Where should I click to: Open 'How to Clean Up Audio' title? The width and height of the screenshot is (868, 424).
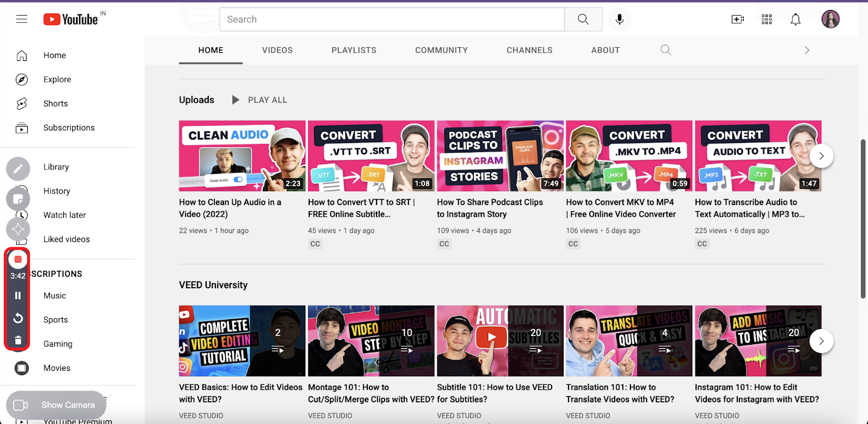pyautogui.click(x=230, y=208)
